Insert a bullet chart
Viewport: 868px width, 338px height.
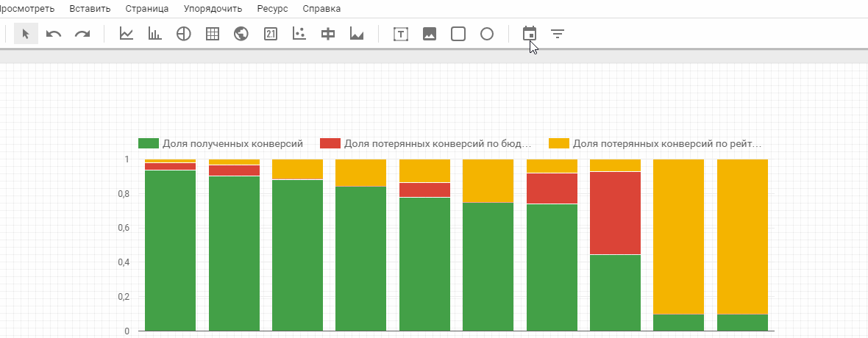[328, 35]
